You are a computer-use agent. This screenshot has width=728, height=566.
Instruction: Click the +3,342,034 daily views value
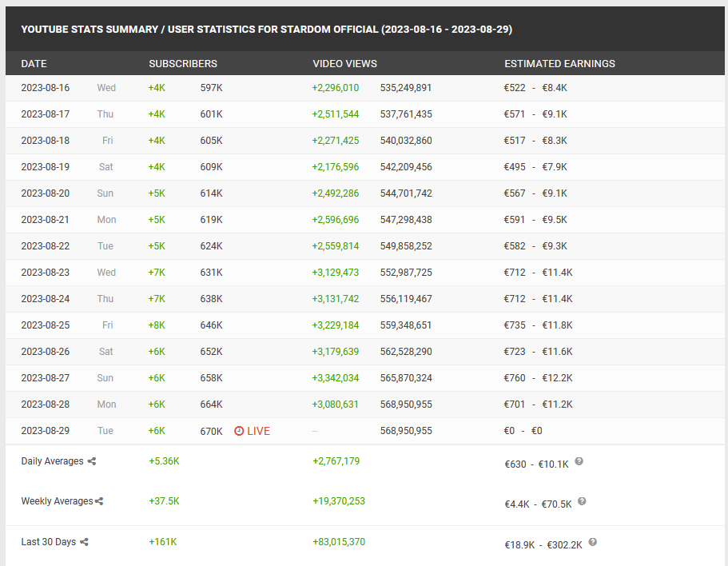point(335,378)
